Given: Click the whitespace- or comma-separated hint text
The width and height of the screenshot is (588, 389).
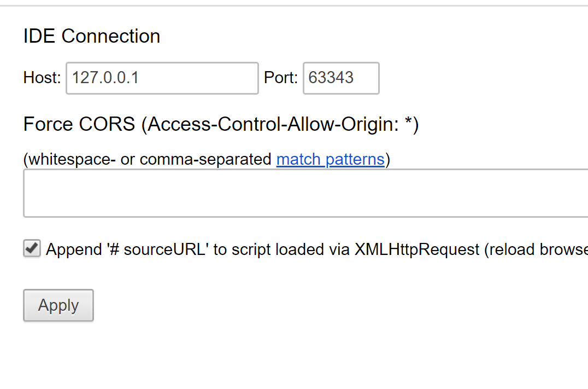Looking at the screenshot, I should (148, 159).
